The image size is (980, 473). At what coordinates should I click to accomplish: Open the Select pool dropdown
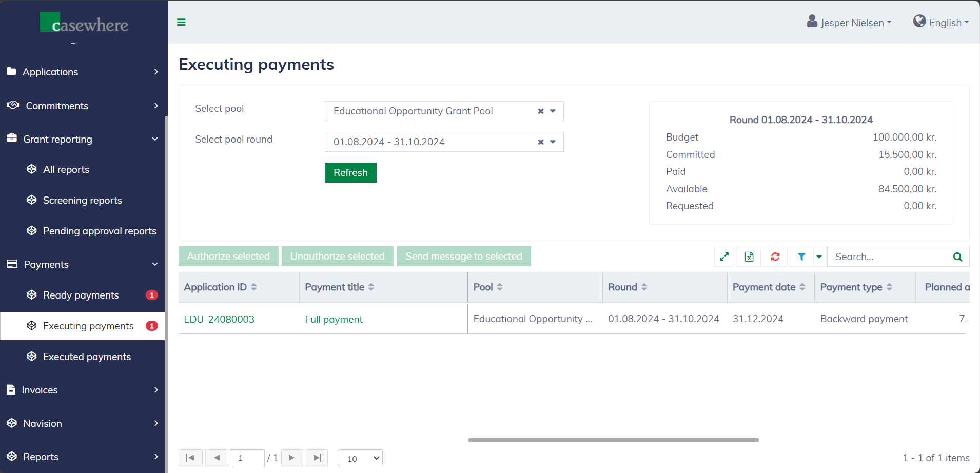tap(553, 111)
